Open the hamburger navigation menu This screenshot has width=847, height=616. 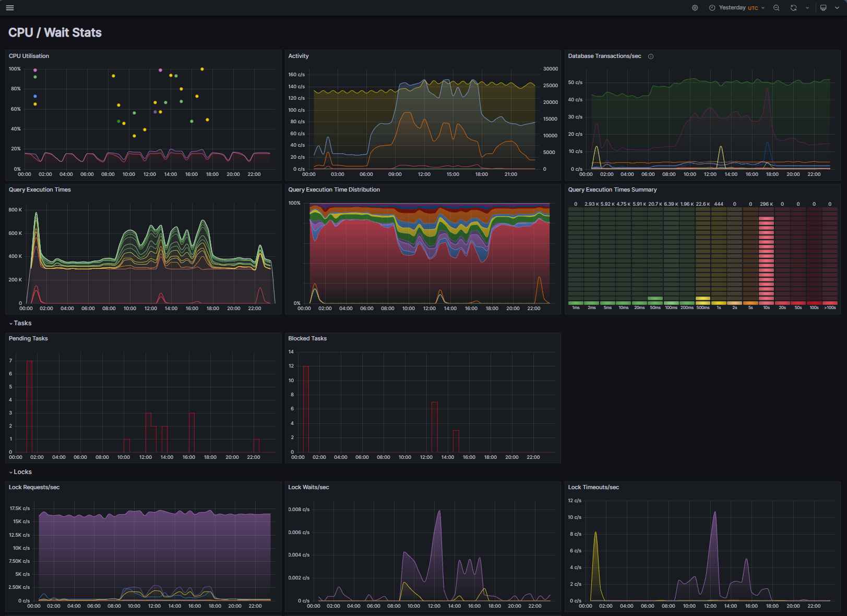point(9,8)
